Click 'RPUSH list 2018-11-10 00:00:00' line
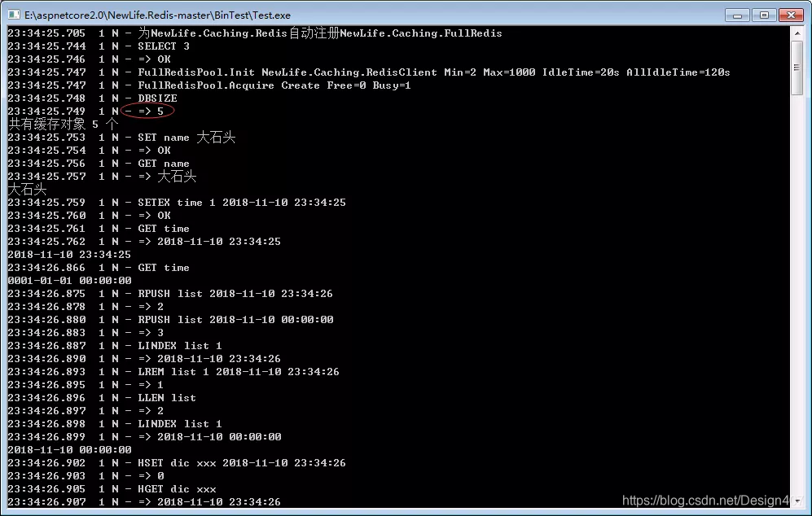The image size is (812, 516). pyautogui.click(x=170, y=320)
